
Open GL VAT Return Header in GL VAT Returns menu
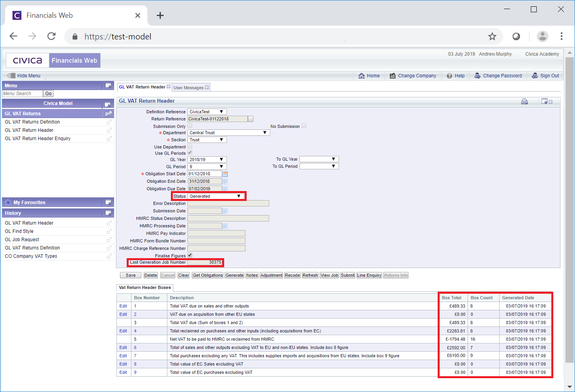point(29,130)
